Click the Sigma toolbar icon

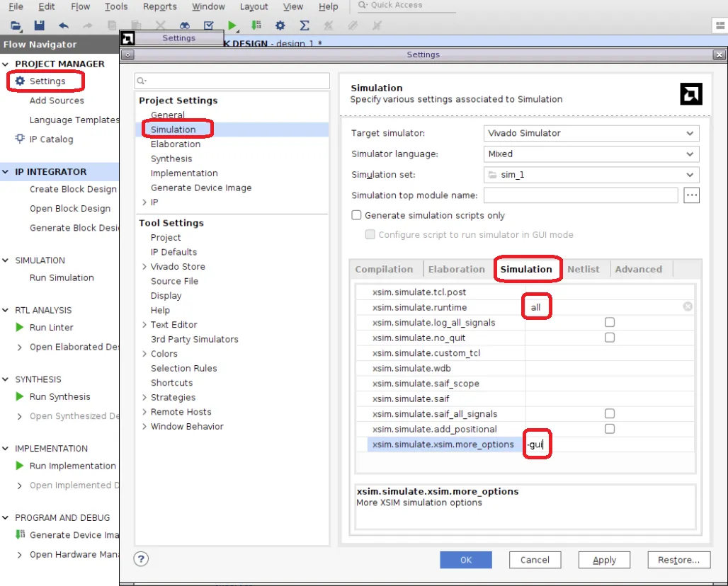coord(304,25)
